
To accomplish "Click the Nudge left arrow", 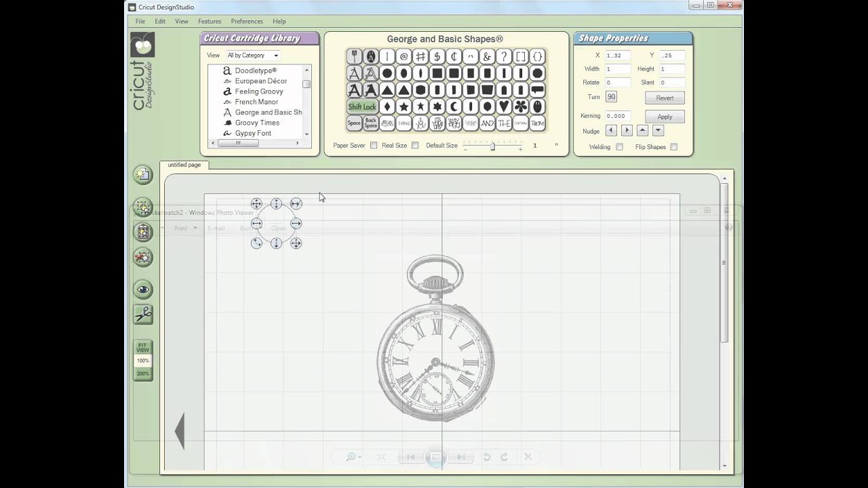I will click(x=611, y=130).
